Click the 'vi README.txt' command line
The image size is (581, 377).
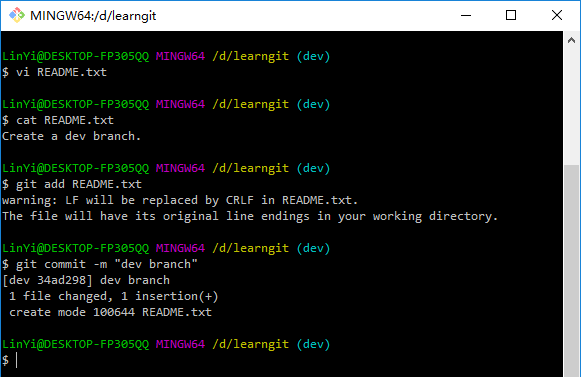61,72
